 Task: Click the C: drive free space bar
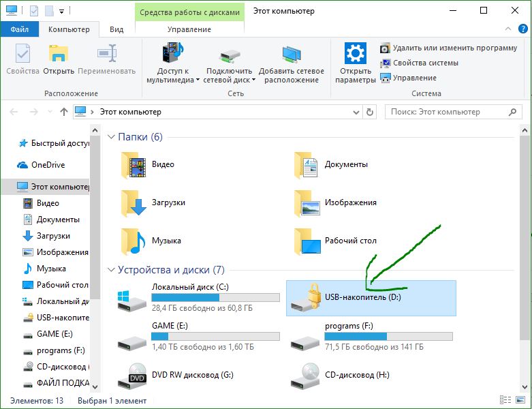coord(215,298)
